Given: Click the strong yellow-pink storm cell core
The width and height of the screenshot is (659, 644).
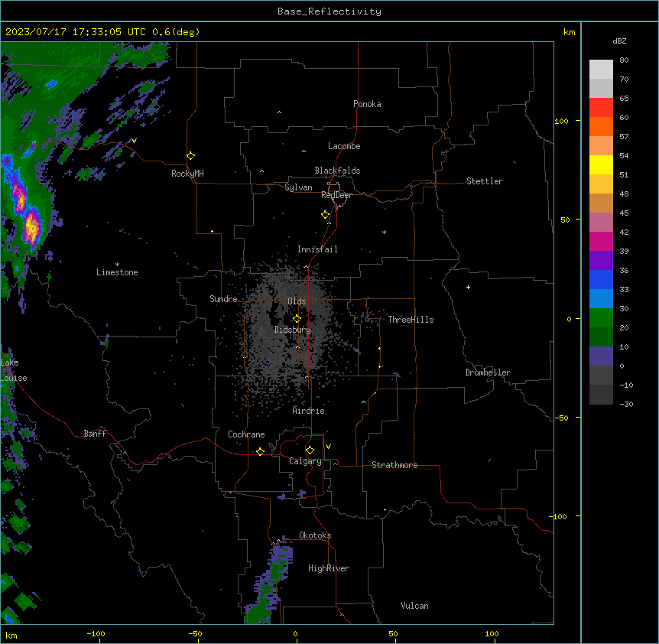Looking at the screenshot, I should click(x=31, y=227).
